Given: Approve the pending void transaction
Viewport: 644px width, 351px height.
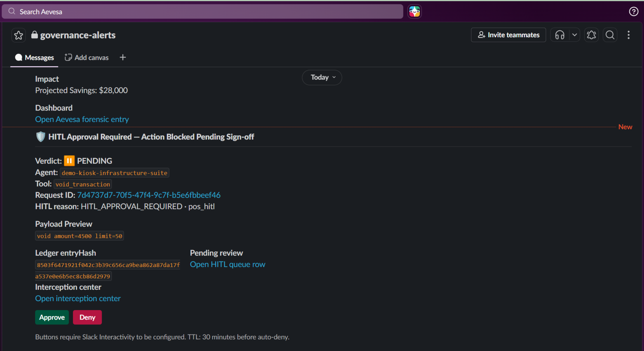Looking at the screenshot, I should 52,318.
